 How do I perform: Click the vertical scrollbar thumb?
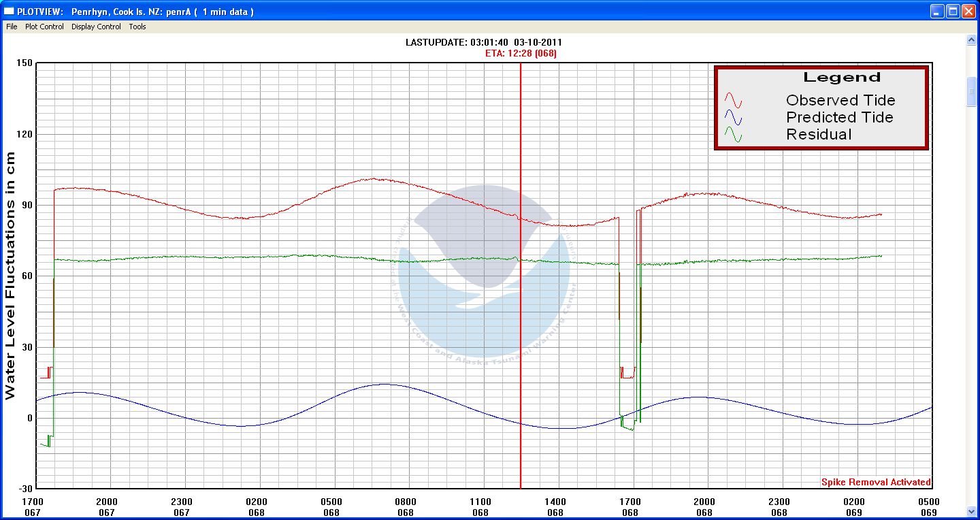(x=972, y=92)
